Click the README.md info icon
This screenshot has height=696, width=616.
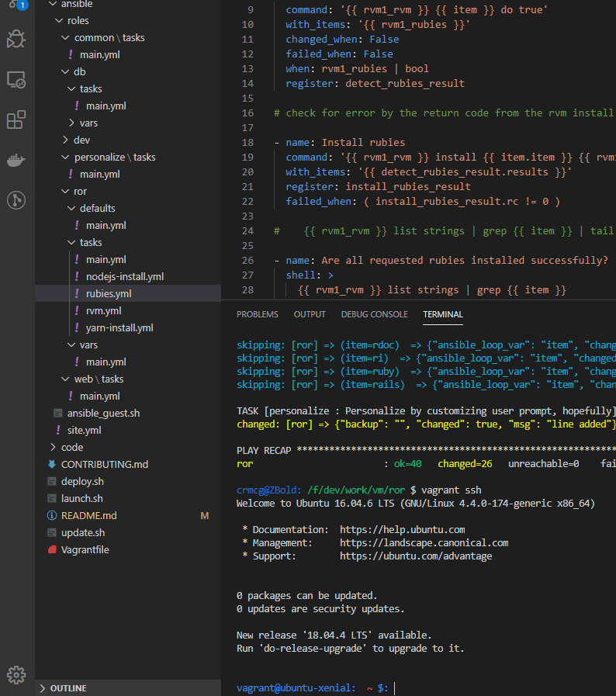click(52, 515)
